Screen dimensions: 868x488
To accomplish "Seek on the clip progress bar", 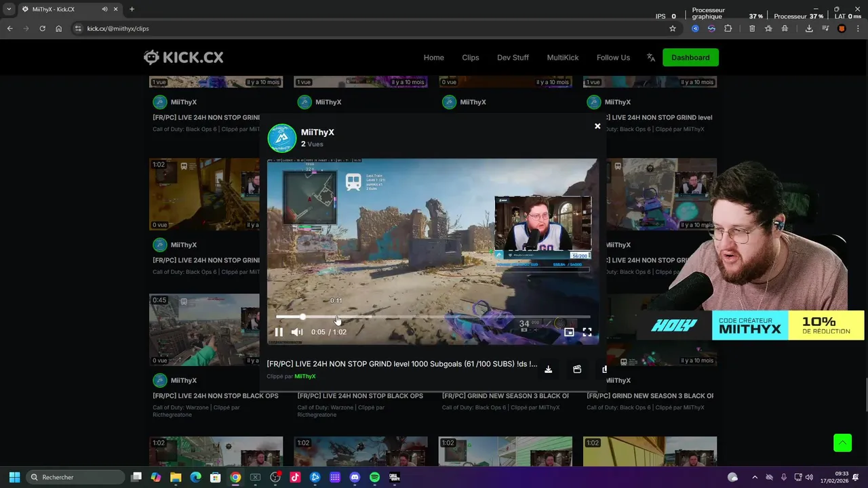I will pos(433,317).
